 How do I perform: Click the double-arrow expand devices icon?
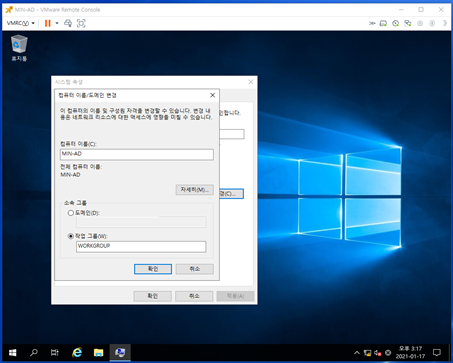coord(372,23)
